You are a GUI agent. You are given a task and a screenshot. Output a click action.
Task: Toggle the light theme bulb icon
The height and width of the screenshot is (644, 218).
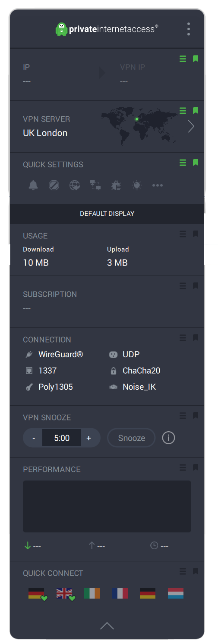[137, 186]
